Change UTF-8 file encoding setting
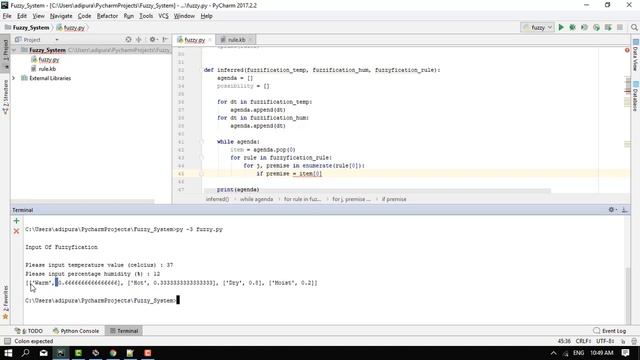640x360 pixels. (x=605, y=341)
